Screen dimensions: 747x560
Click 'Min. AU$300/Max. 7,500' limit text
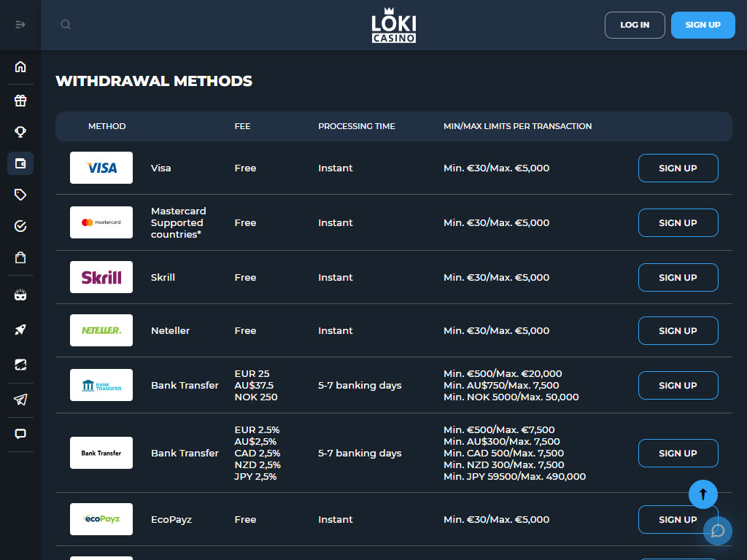(x=502, y=441)
